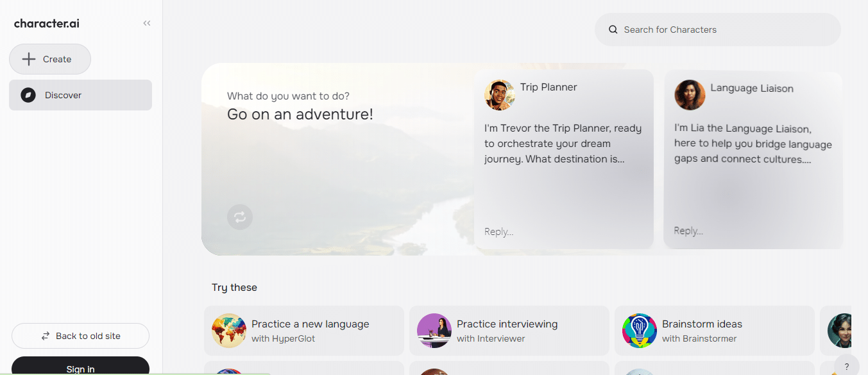Image resolution: width=868 pixels, height=375 pixels.
Task: Select the Interviewer character thumbnail
Action: [x=434, y=331]
